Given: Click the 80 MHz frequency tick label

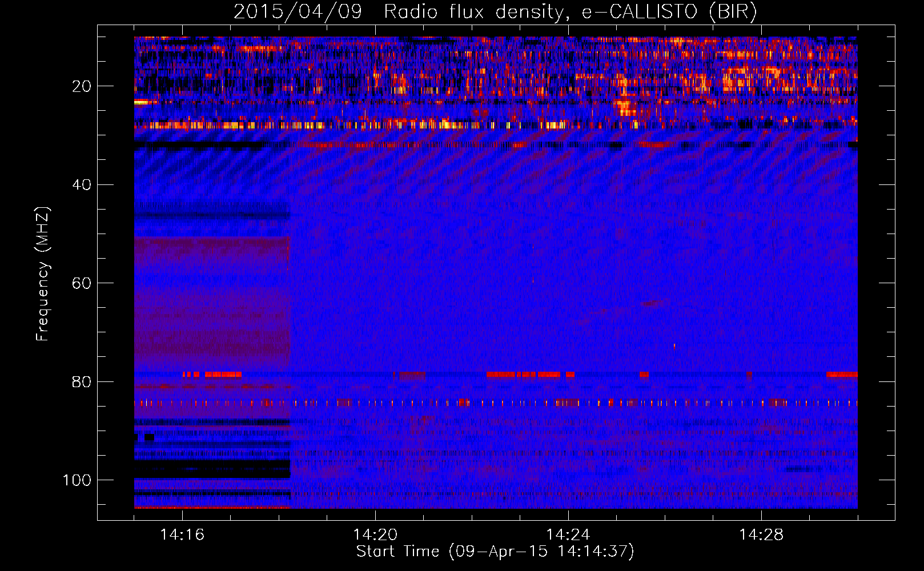Looking at the screenshot, I should click(x=82, y=381).
